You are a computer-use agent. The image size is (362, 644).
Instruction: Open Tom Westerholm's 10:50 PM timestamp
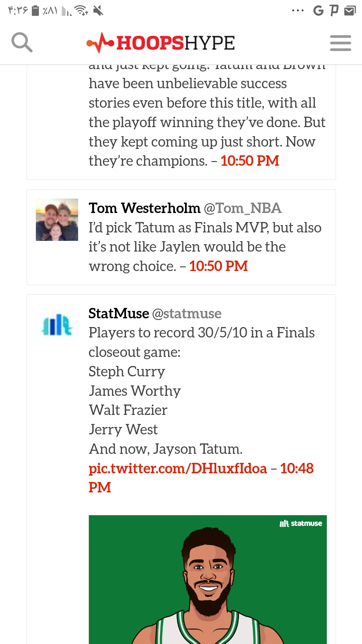(x=219, y=266)
